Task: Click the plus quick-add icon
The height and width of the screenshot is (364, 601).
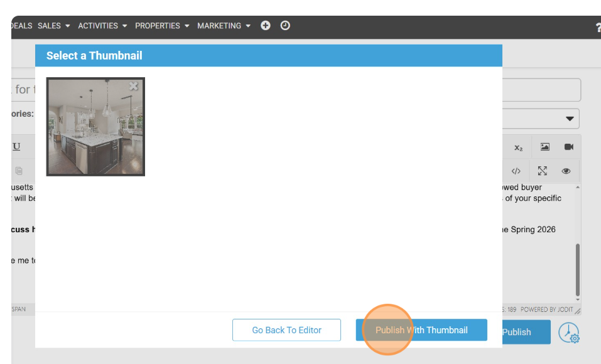Action: 266,26
